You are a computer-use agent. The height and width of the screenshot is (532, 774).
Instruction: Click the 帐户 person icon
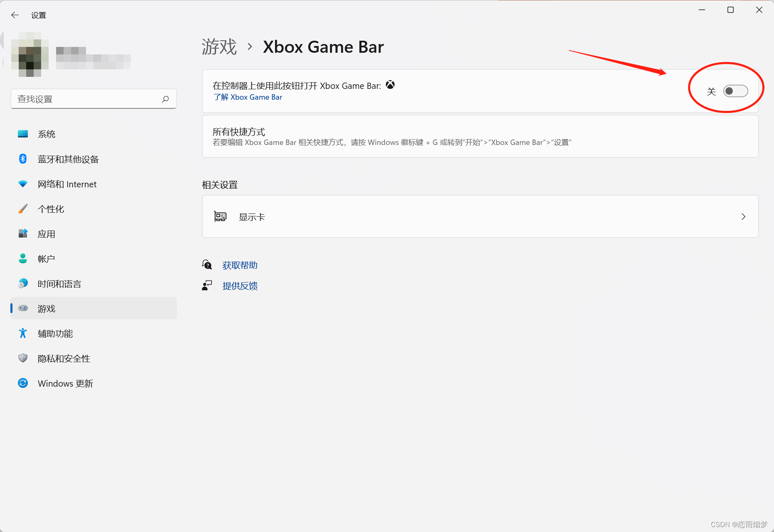23,258
